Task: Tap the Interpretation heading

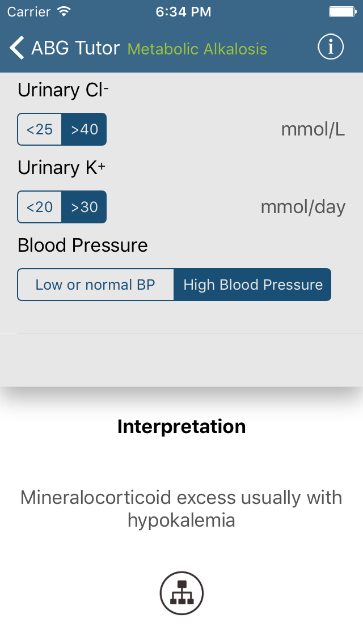Action: tap(181, 426)
